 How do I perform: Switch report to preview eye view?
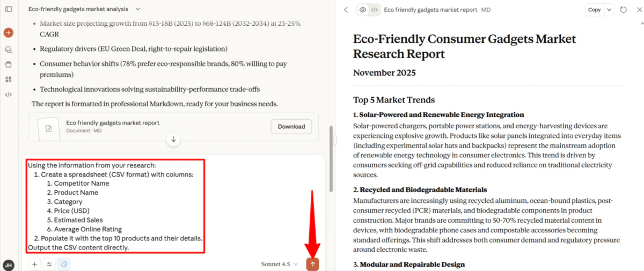point(363,10)
